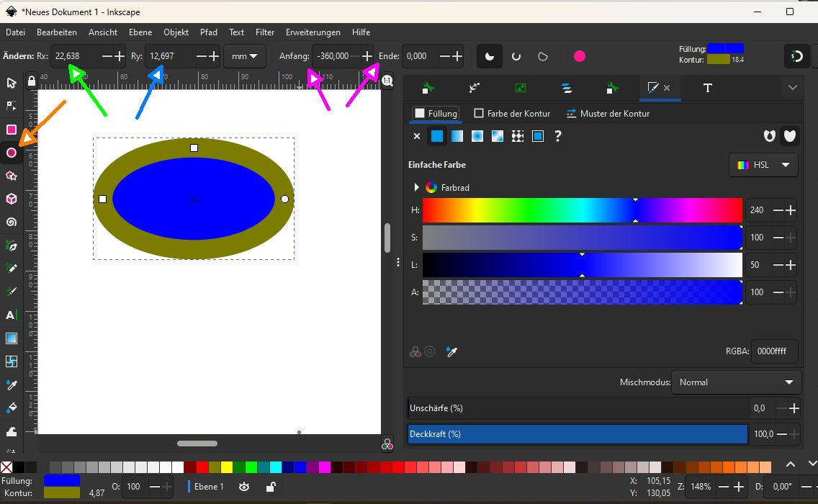
Task: Increase the Rx radius value
Action: point(120,56)
